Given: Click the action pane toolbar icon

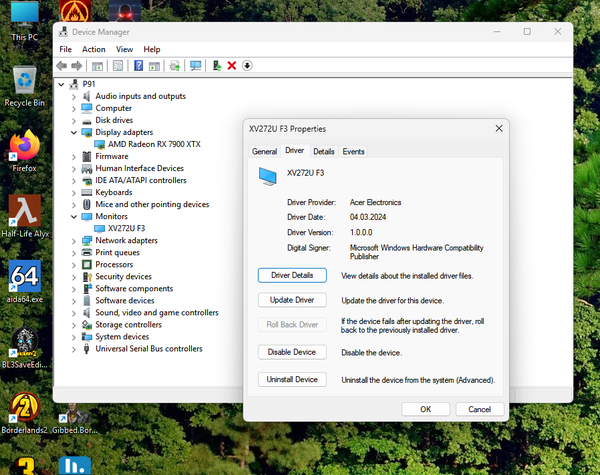Looking at the screenshot, I should coord(154,66).
